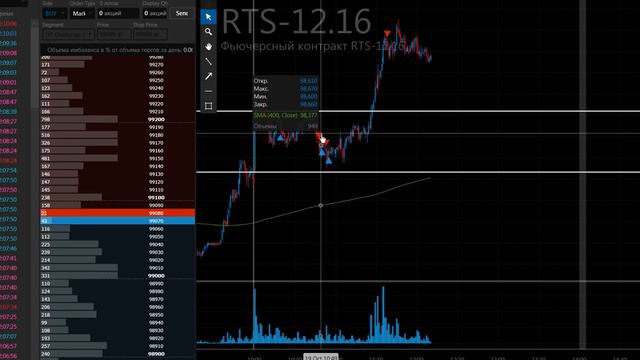Click the bid level 98910 row
640x360 pixels.
click(x=118, y=346)
